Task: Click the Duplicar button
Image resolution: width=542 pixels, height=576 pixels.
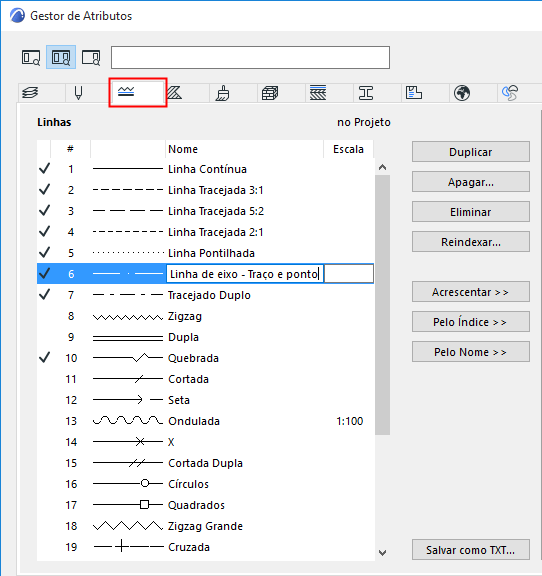Action: [x=471, y=152]
